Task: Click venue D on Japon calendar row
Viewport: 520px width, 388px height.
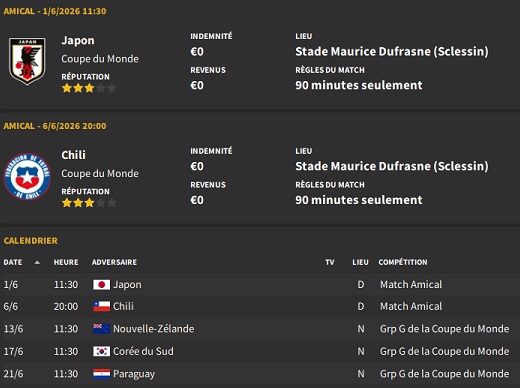Action: [361, 285]
